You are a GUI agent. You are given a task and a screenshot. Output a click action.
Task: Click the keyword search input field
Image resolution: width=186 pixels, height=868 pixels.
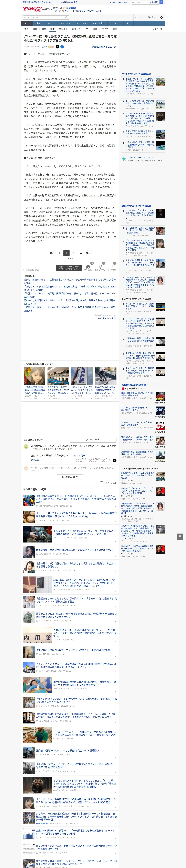pos(44,18)
